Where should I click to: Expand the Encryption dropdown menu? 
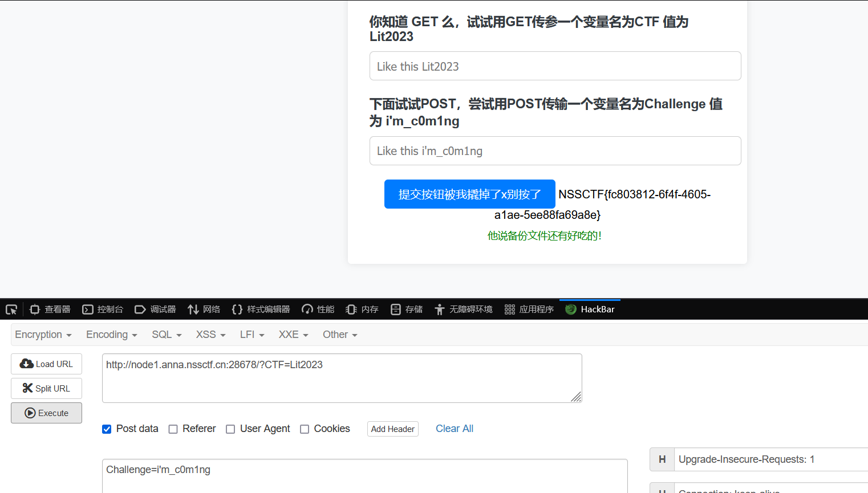point(43,335)
